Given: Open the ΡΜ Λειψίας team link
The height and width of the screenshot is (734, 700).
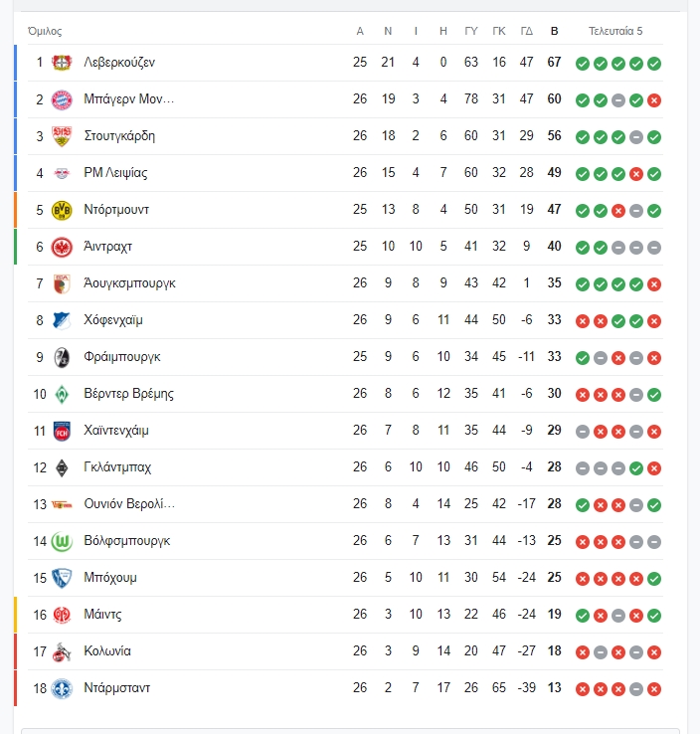Looking at the screenshot, I should click(115, 173).
